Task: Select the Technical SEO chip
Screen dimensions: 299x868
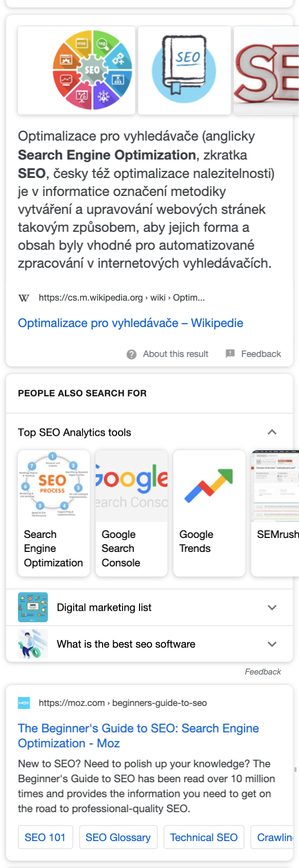Action: (204, 837)
